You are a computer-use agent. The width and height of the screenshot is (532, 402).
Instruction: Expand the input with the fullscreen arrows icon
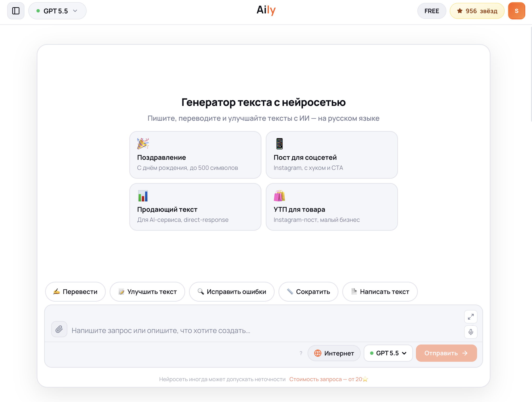[x=471, y=317]
